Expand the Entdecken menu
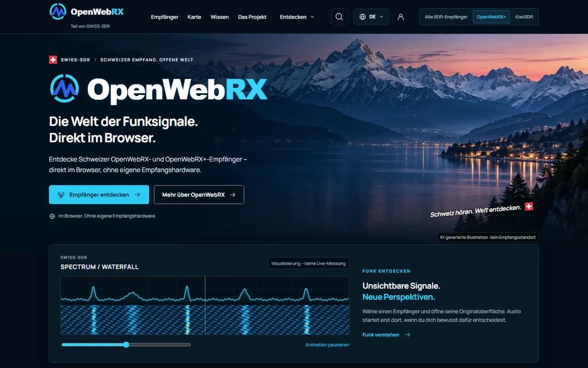Viewport: 588px width, 368px height. [x=297, y=17]
